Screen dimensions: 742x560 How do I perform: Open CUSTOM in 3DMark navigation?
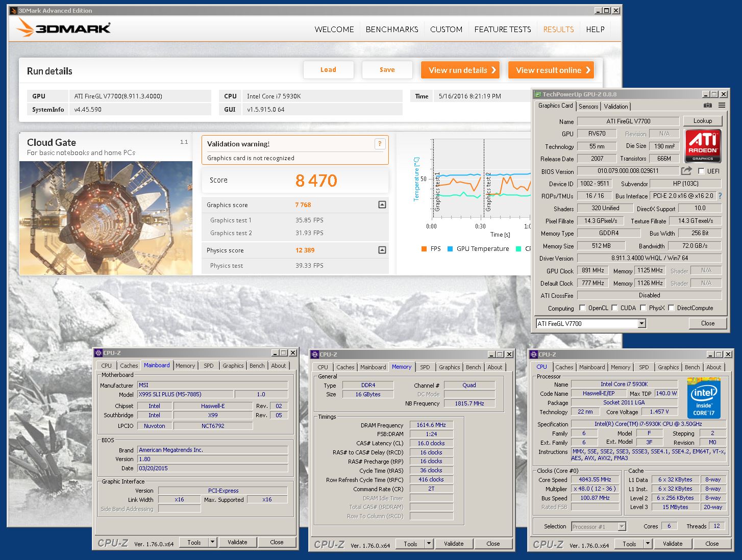[x=446, y=30]
